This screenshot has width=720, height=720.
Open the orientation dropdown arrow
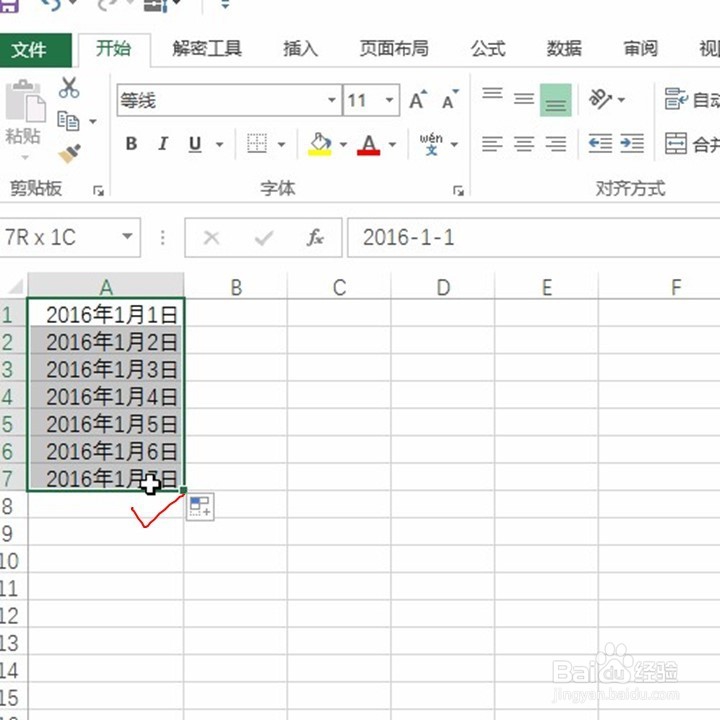(621, 100)
